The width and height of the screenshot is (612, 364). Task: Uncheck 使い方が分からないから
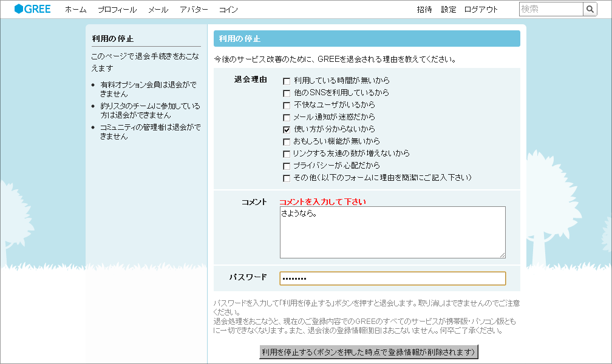click(x=287, y=130)
